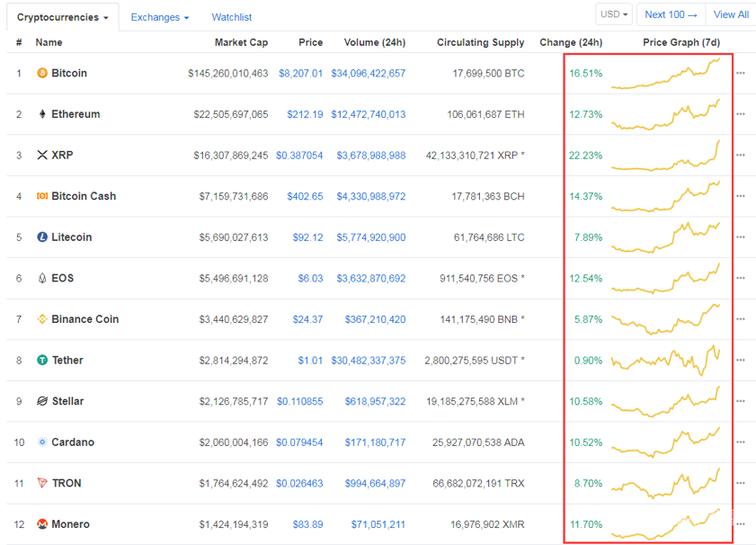Click Stellar supply 19,185,275,588 XLM
This screenshot has width=756, height=545.
[476, 401]
